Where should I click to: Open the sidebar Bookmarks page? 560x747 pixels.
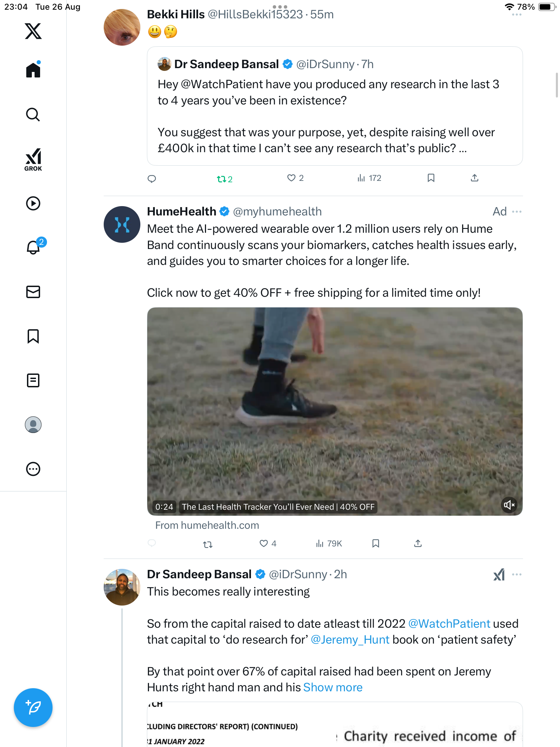click(x=33, y=336)
